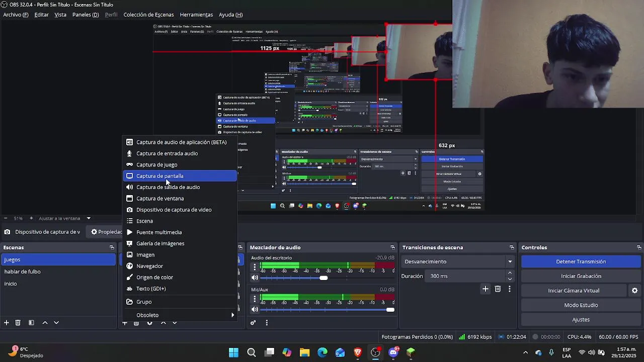Click Iniciar Grabación button
Screen dimensions: 644x362
(x=581, y=276)
